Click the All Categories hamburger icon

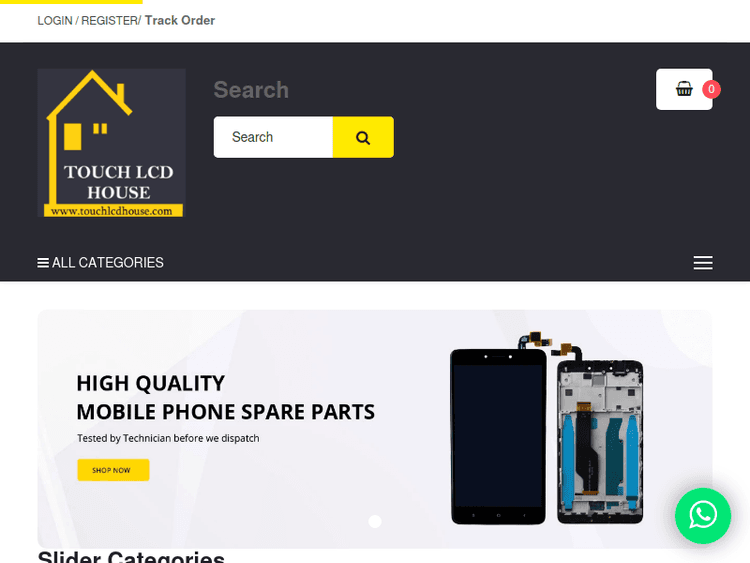(x=43, y=263)
